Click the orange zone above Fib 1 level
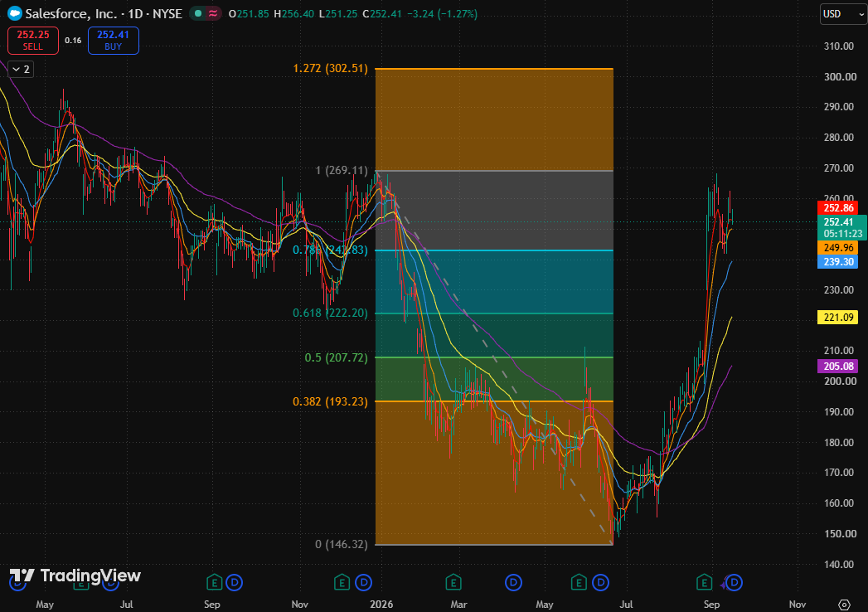The height and width of the screenshot is (612, 868). click(494, 119)
